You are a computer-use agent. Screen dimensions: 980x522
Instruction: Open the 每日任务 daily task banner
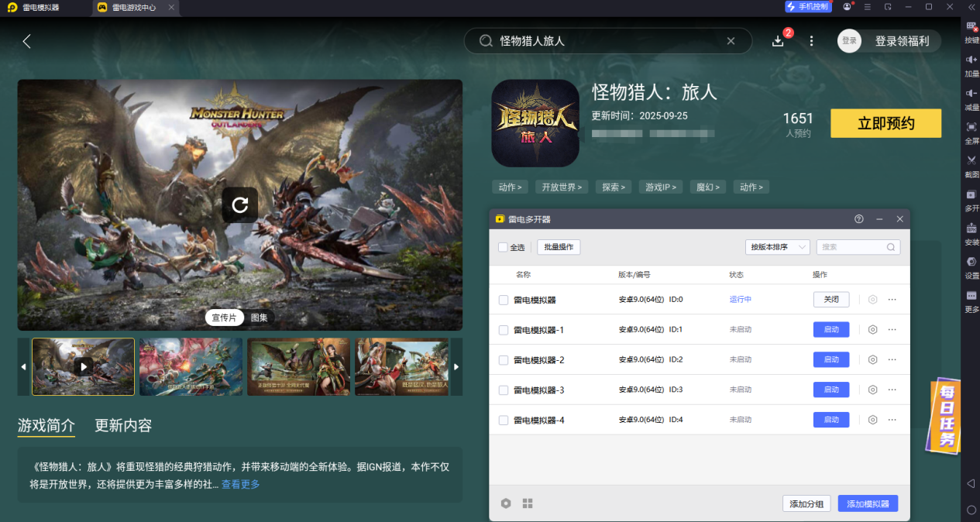point(945,416)
